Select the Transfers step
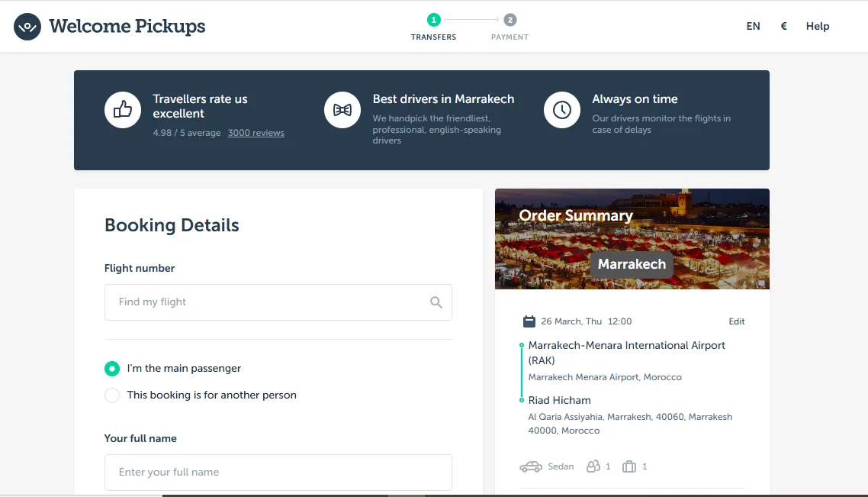The height and width of the screenshot is (497, 868). click(x=433, y=21)
